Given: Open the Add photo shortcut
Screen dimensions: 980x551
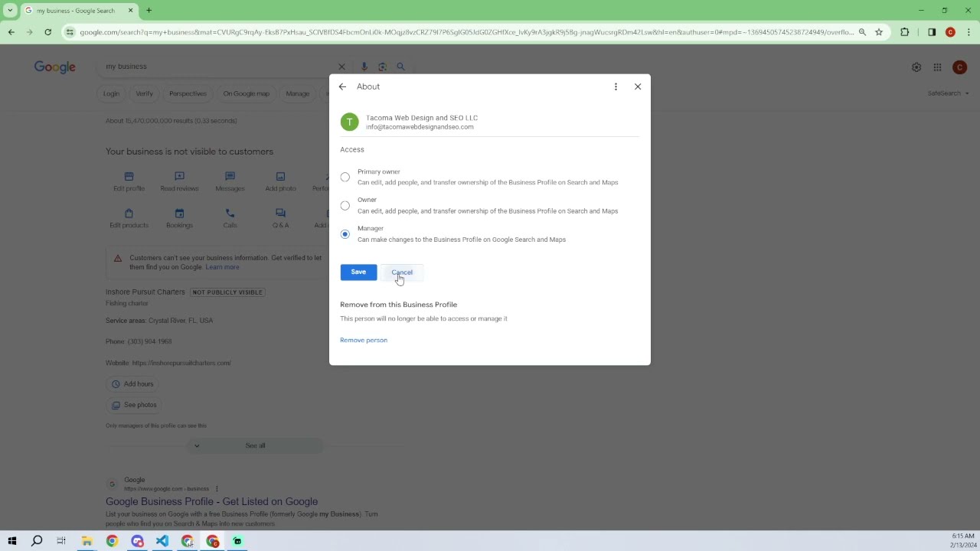Looking at the screenshot, I should tap(280, 181).
